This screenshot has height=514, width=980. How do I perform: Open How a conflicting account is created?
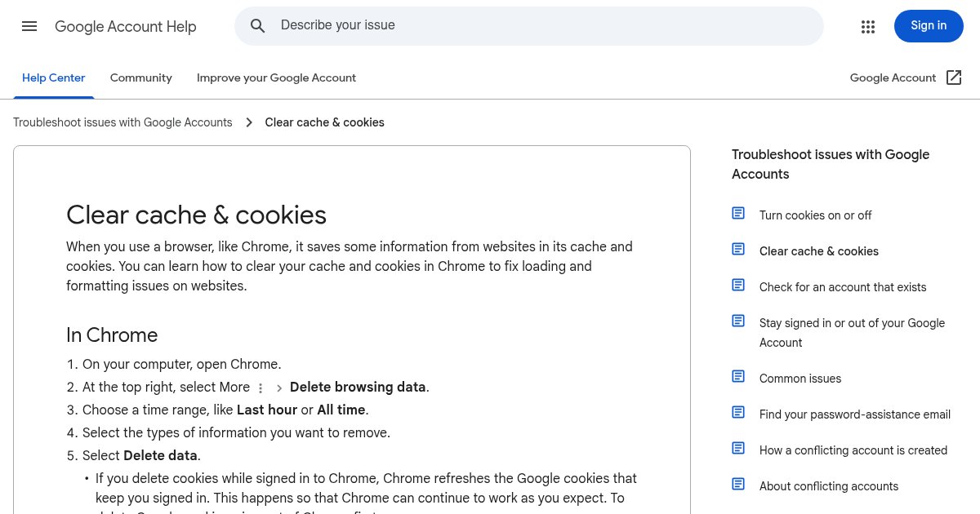853,450
